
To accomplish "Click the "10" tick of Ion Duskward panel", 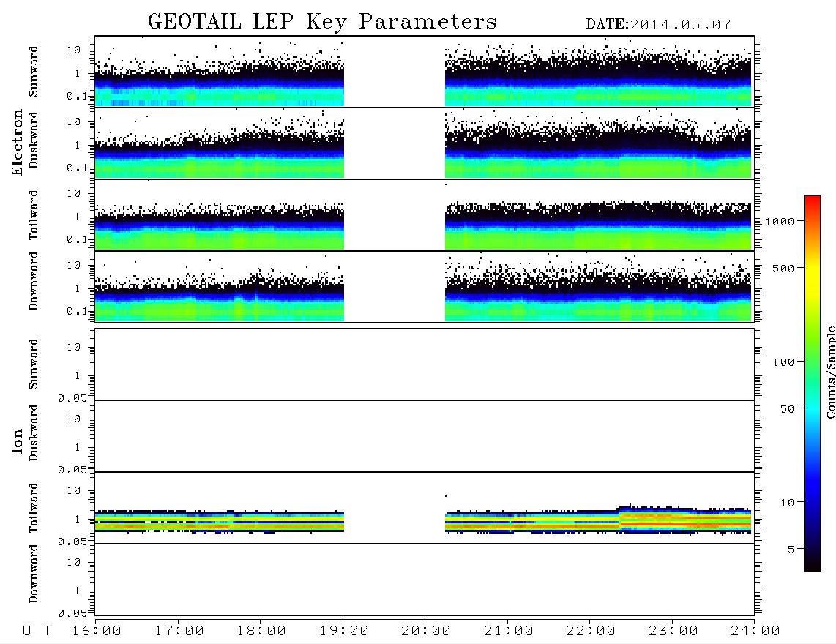I will (x=74, y=419).
